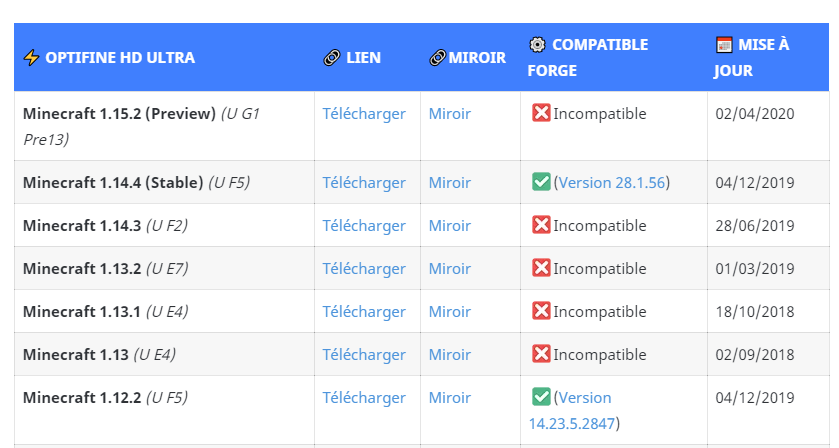The image size is (839, 448).
Task: Click the chain icon next to Lien header
Action: tap(331, 58)
